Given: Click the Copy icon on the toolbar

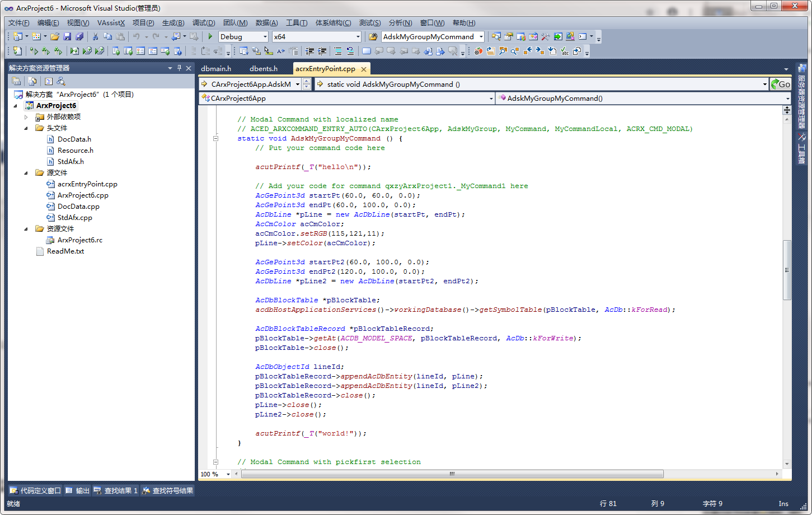Looking at the screenshot, I should pos(107,36).
